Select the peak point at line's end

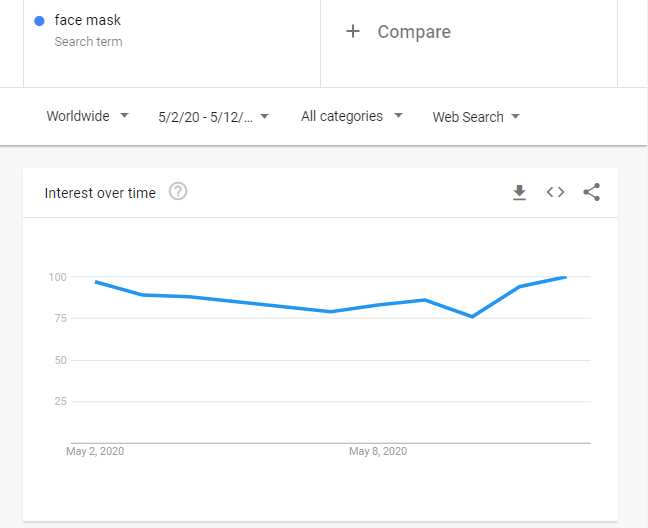[566, 277]
